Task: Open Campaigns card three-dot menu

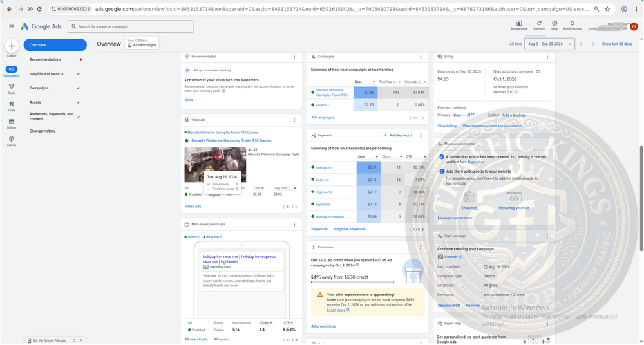Action: pyautogui.click(x=421, y=57)
